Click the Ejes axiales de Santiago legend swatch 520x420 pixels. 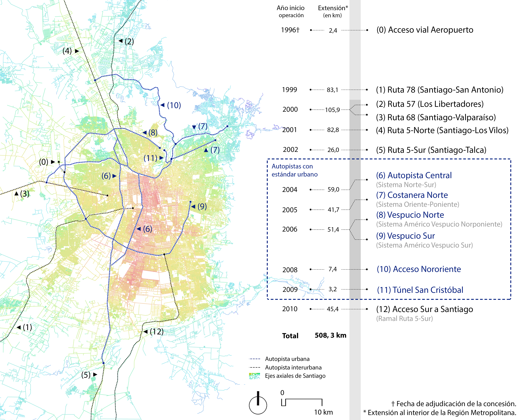(254, 376)
